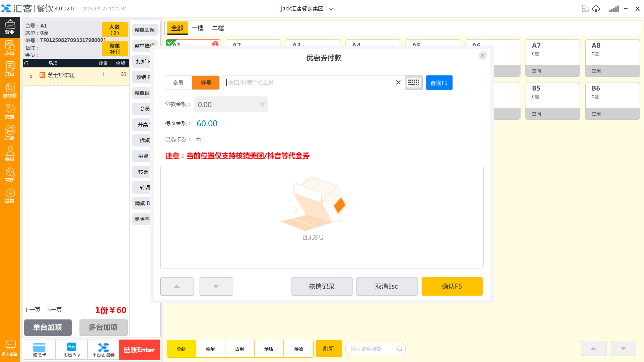Image resolution: width=644 pixels, height=362 pixels.
Task: Click the 交班 shift handover icon
Action: tap(10, 111)
